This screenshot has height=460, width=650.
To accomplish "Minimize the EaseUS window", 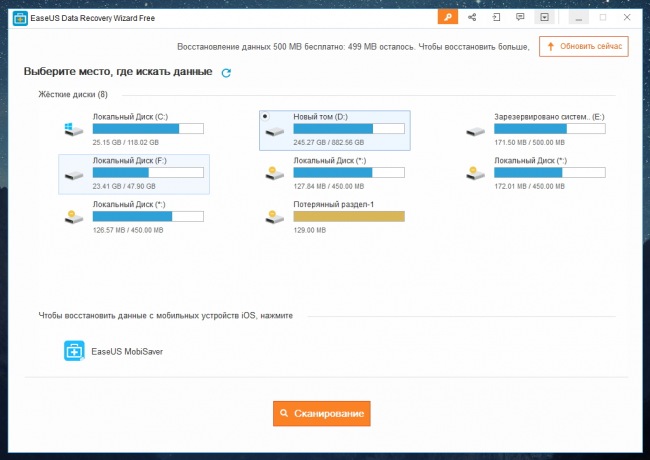I will [579, 17].
